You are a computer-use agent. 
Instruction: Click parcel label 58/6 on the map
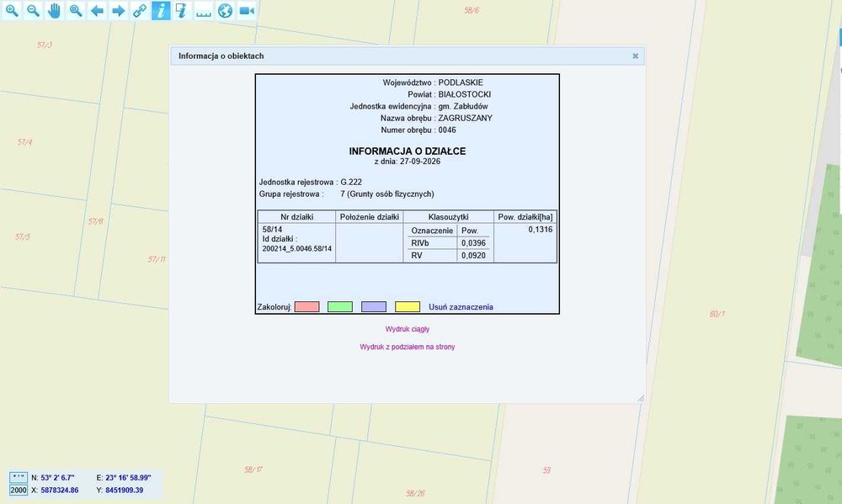click(472, 10)
